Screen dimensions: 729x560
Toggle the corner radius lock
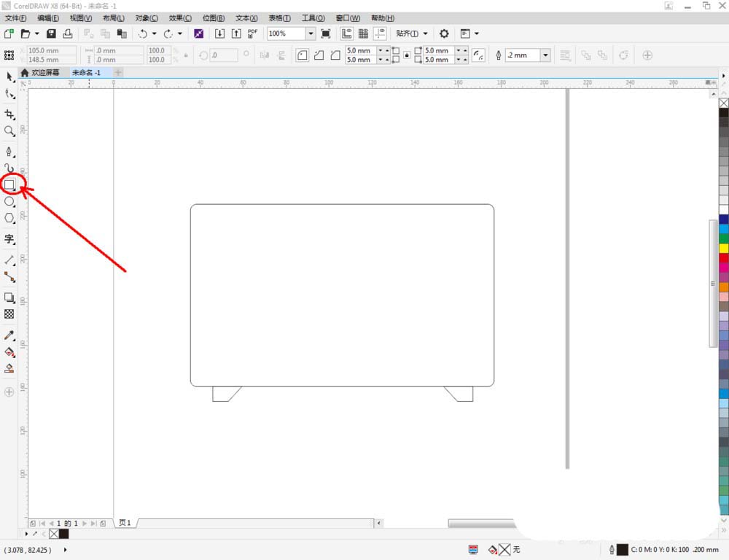tap(407, 55)
